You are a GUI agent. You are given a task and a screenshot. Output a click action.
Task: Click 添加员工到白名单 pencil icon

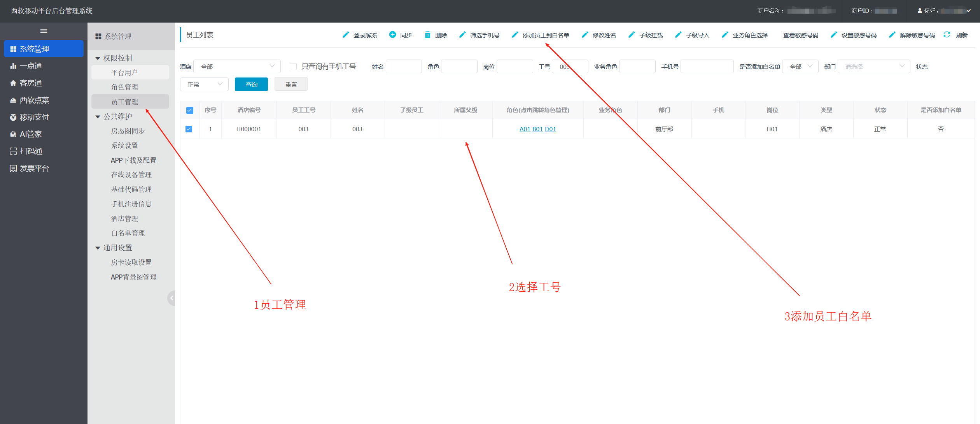515,35
